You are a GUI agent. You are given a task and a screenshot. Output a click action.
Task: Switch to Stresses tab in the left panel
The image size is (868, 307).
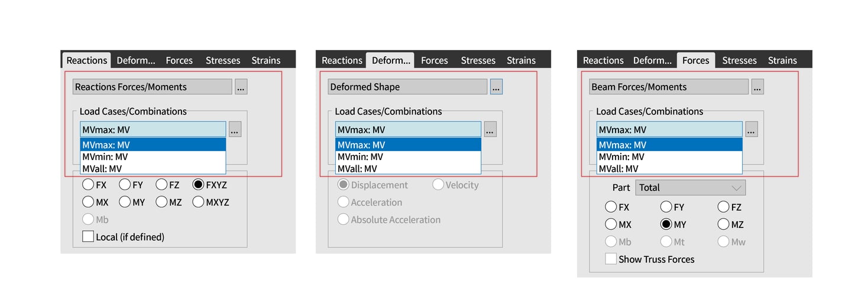pos(222,60)
